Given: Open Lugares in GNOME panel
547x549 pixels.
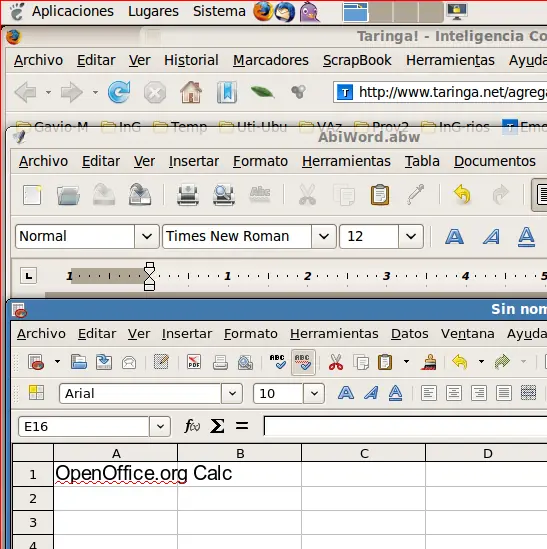Looking at the screenshot, I should (153, 11).
